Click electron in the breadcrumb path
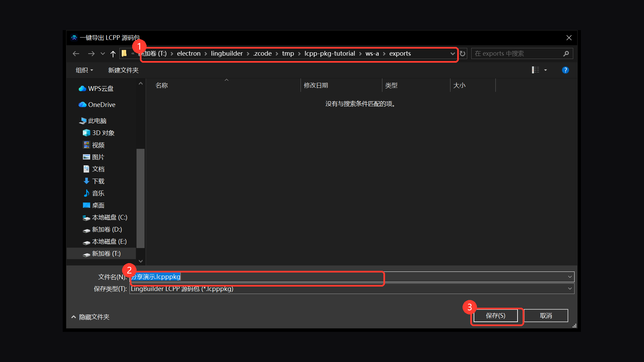Image resolution: width=644 pixels, height=362 pixels. [189, 54]
